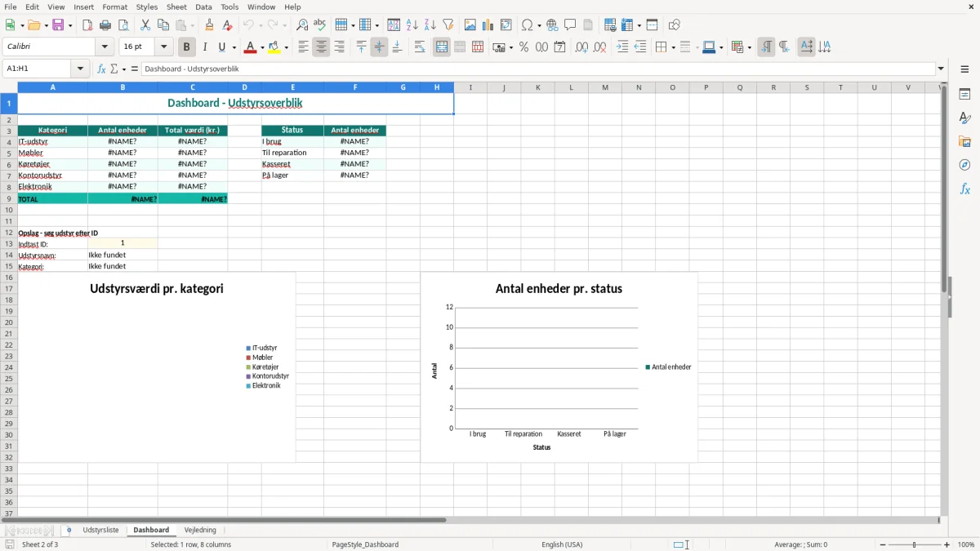Open Borders dropdown arrow
This screenshot has width=980, height=551.
673,47
